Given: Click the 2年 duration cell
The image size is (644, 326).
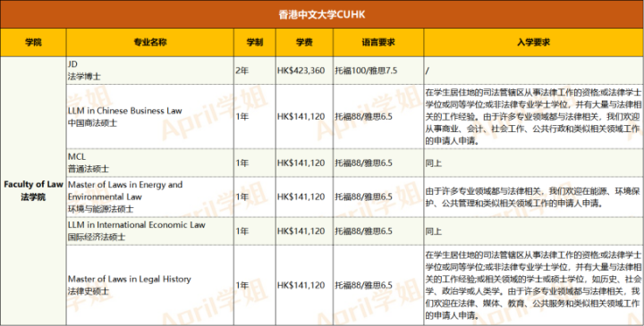Looking at the screenshot, I should (255, 71).
